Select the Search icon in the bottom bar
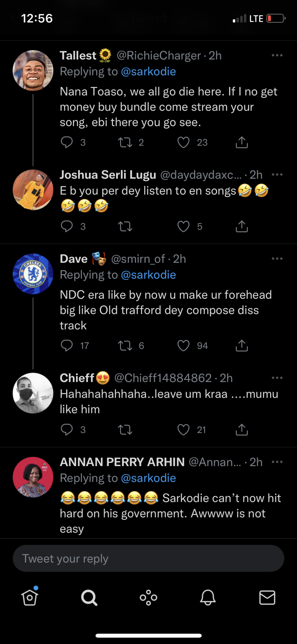 point(89,597)
